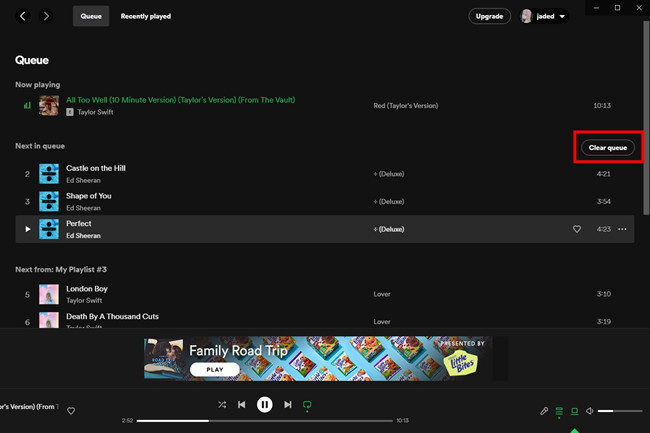Image resolution: width=650 pixels, height=433 pixels.
Task: Click Shape of You album art
Action: [x=49, y=201]
